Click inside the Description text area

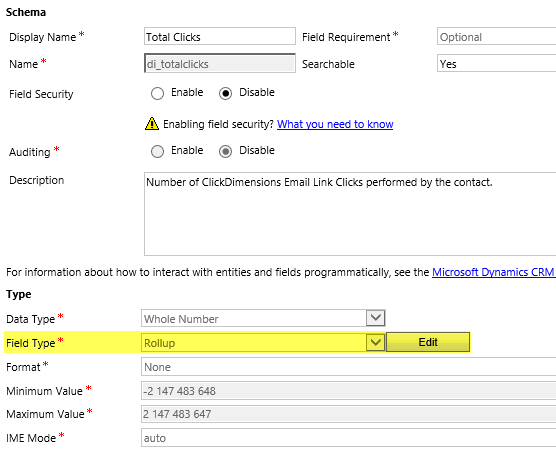pyautogui.click(x=350, y=214)
